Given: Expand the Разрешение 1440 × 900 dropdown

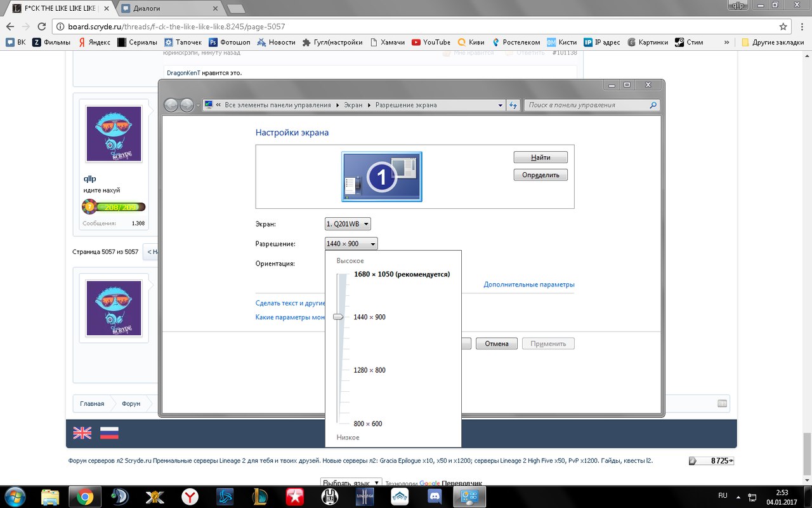Looking at the screenshot, I should click(351, 243).
